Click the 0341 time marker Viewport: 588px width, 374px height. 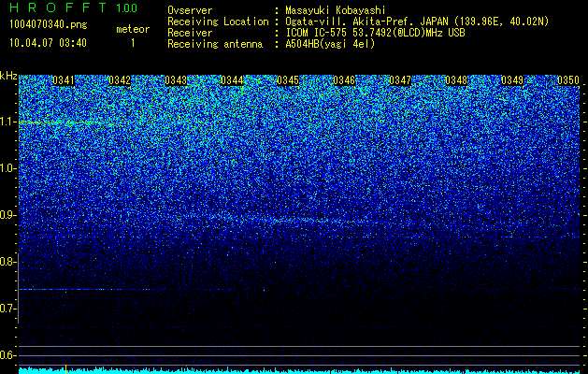64,80
